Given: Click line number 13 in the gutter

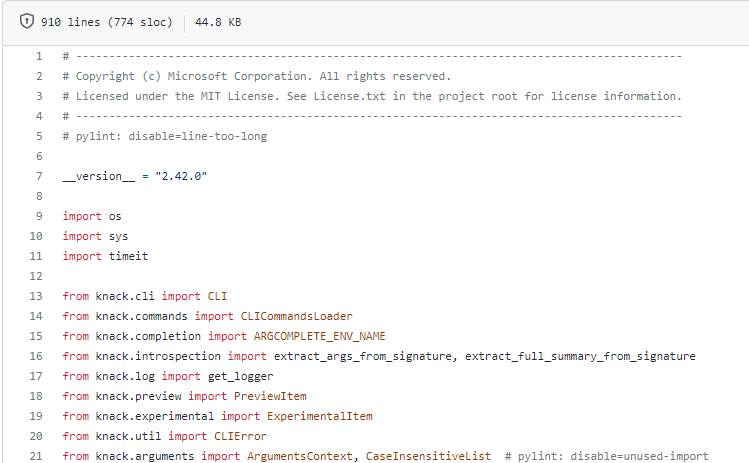Looking at the screenshot, I should [35, 296].
